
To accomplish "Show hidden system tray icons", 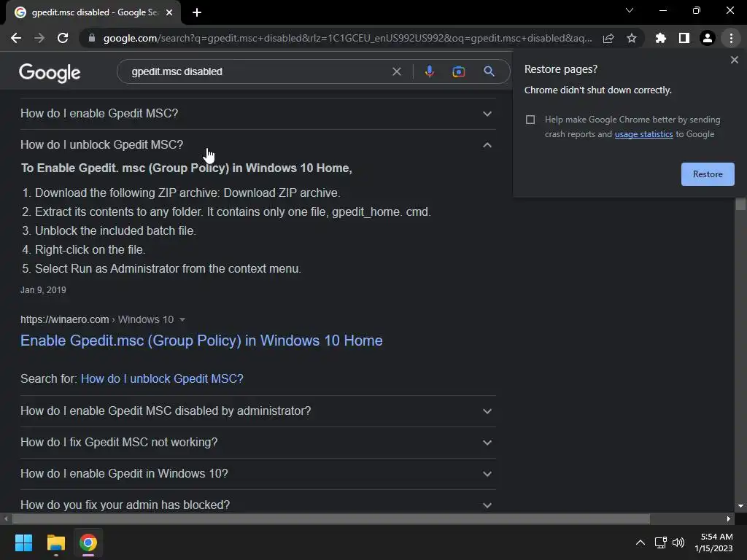I will point(640,542).
